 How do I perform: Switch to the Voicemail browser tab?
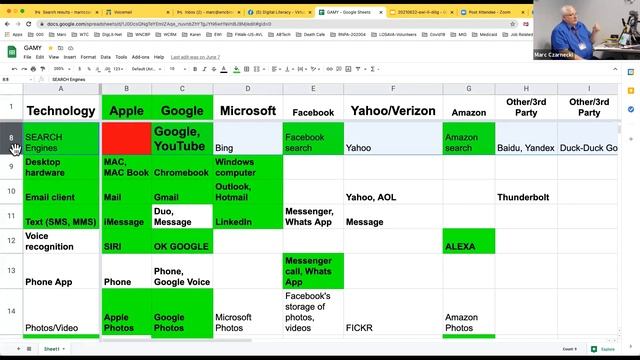(x=137, y=12)
